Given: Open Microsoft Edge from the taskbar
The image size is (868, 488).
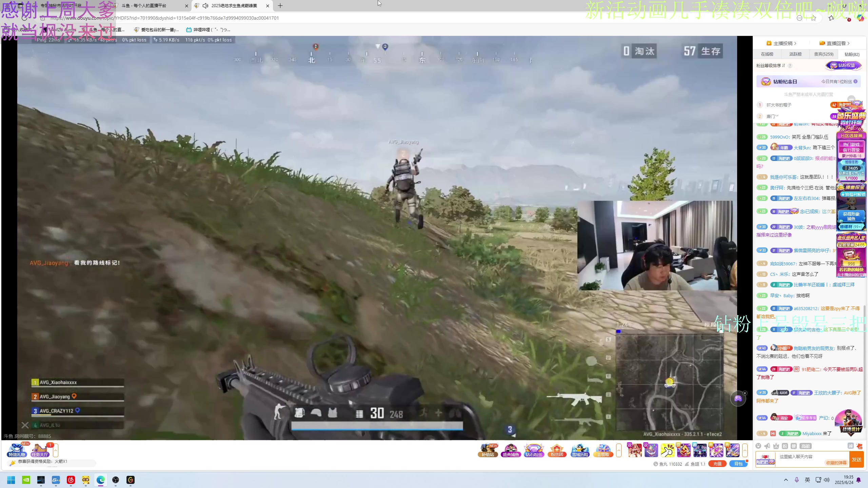Looking at the screenshot, I should click(100, 480).
